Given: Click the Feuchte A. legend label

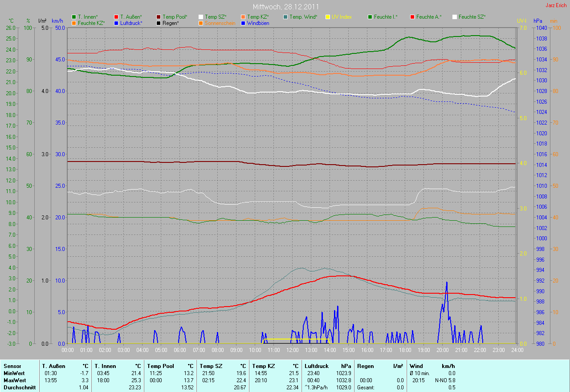Looking at the screenshot, I should (429, 17).
